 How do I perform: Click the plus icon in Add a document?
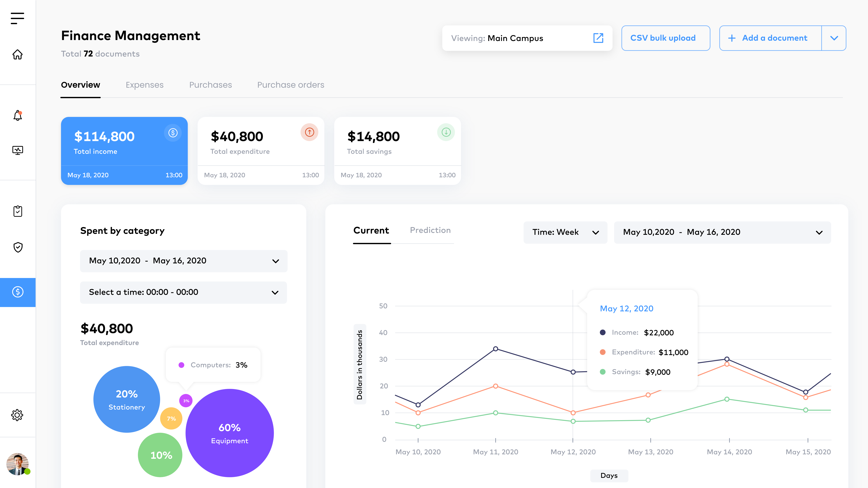pos(732,38)
